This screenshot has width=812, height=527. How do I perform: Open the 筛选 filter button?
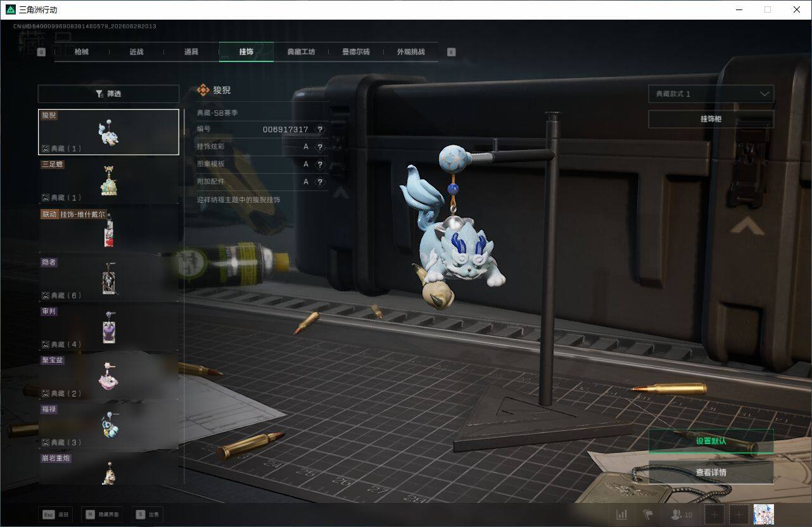(x=108, y=94)
